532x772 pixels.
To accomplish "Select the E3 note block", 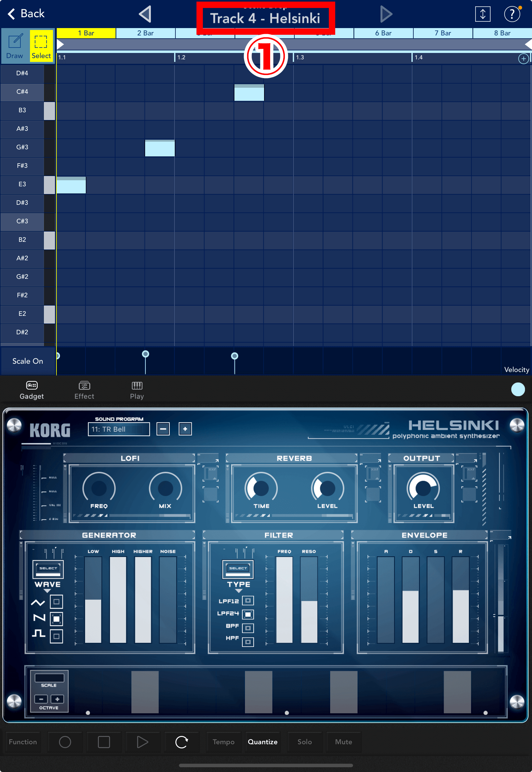I will [x=71, y=185].
